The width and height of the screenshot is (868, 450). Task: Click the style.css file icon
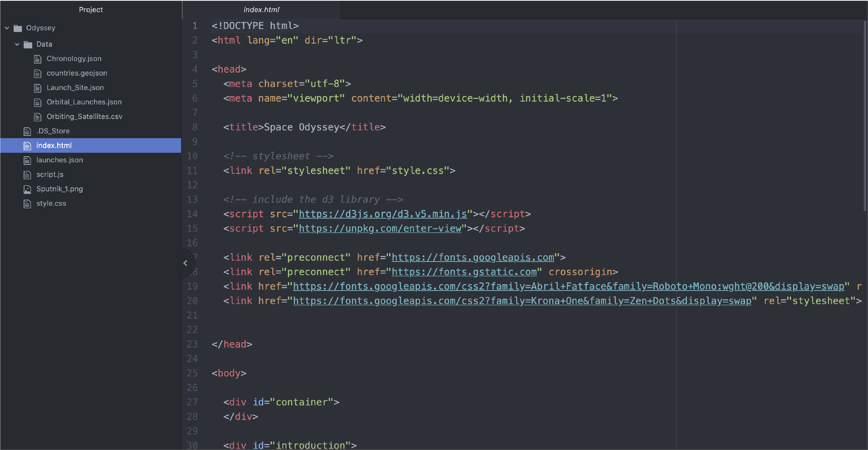pos(28,204)
